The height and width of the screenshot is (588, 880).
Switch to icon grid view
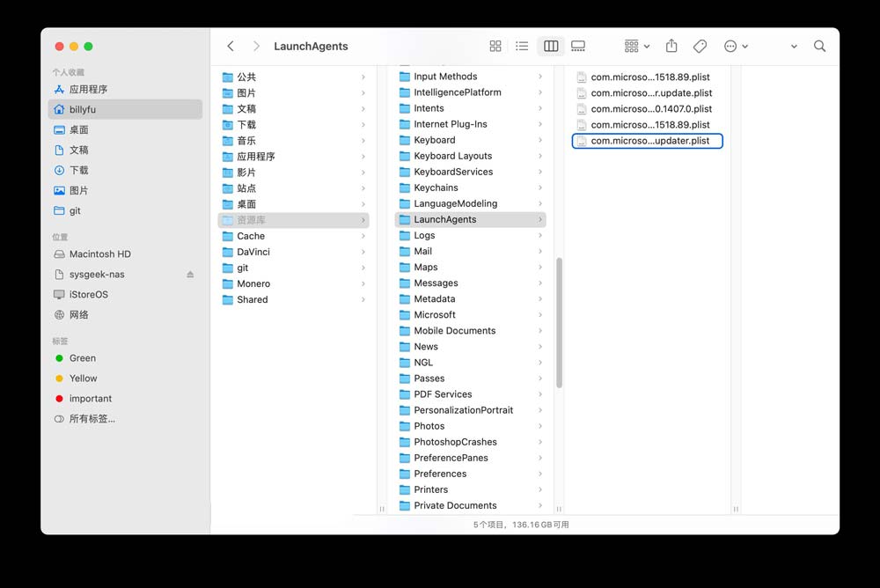[495, 46]
